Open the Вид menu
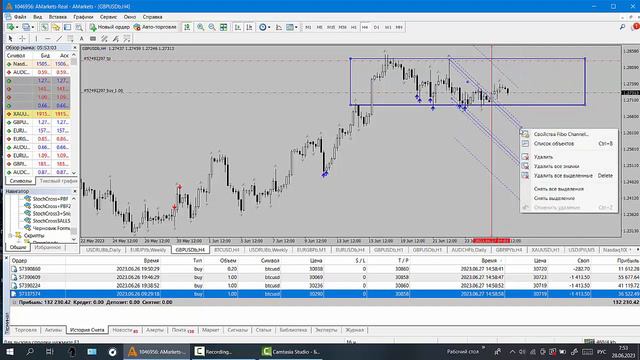 38,17
